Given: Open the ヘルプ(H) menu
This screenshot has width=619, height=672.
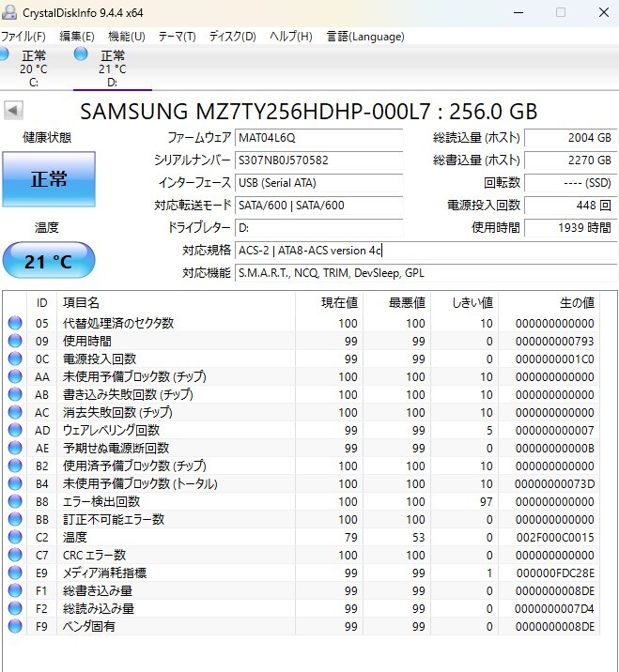Looking at the screenshot, I should 291,37.
